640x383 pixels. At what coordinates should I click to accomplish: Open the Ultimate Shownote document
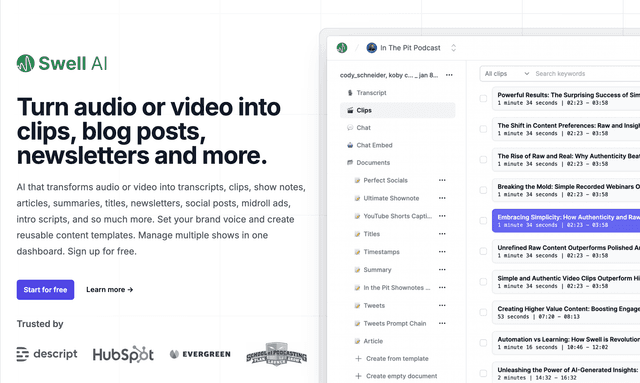click(391, 198)
